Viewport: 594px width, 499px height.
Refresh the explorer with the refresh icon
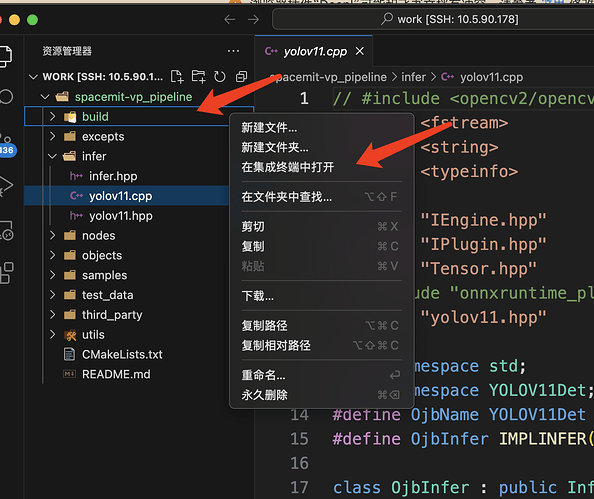(220, 77)
